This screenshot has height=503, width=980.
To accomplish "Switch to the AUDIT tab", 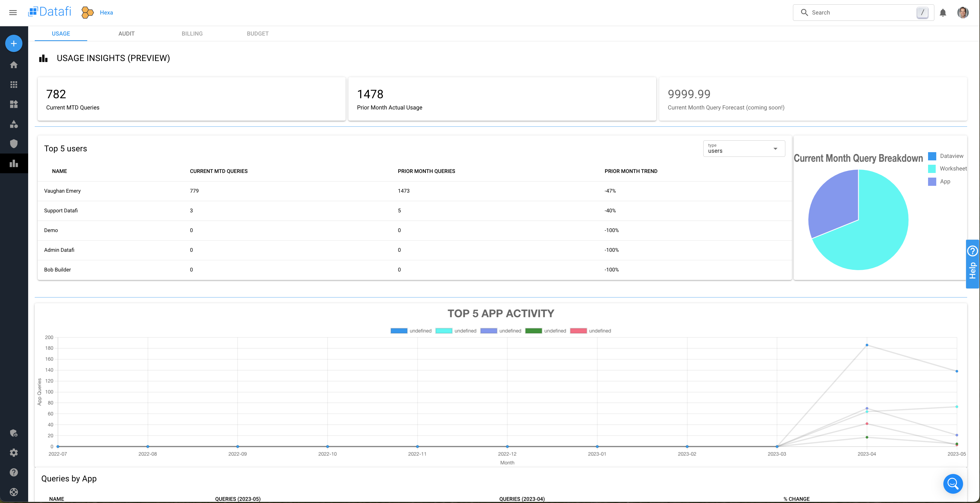I will click(x=126, y=33).
